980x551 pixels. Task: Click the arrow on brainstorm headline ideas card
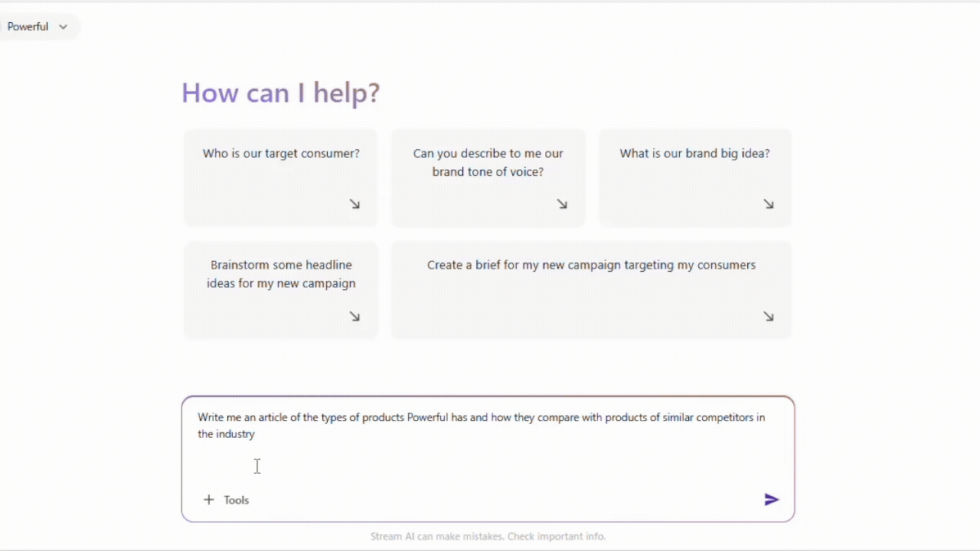tap(354, 317)
